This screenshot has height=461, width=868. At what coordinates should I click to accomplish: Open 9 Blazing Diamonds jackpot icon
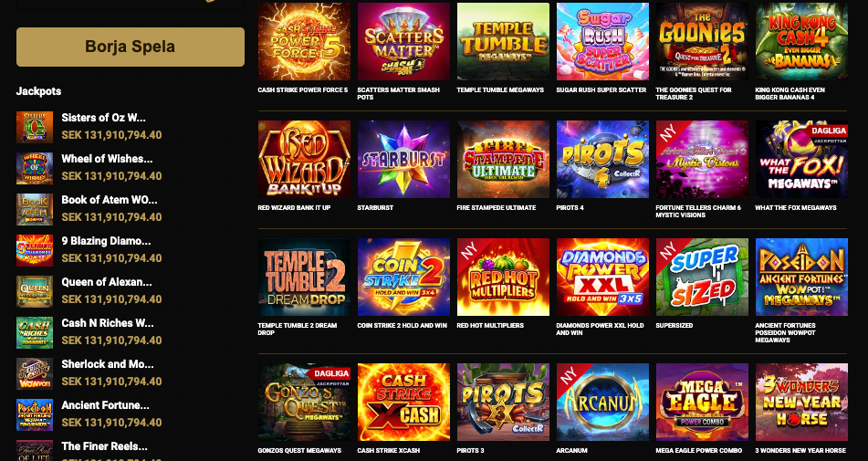(35, 250)
